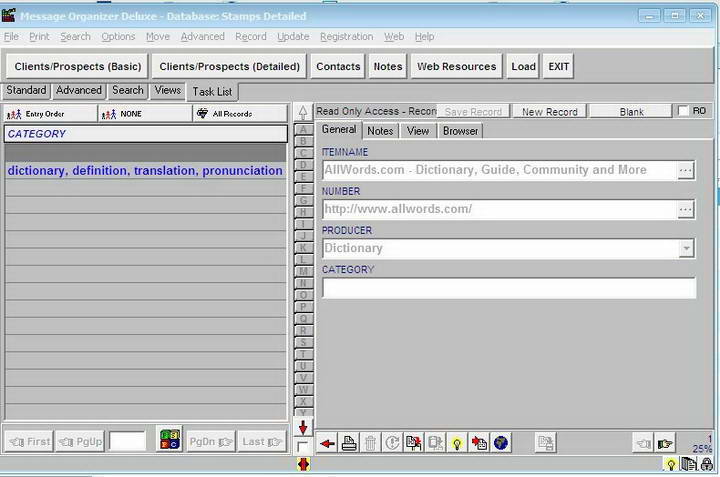
Task: Click the Last button
Action: click(x=261, y=442)
